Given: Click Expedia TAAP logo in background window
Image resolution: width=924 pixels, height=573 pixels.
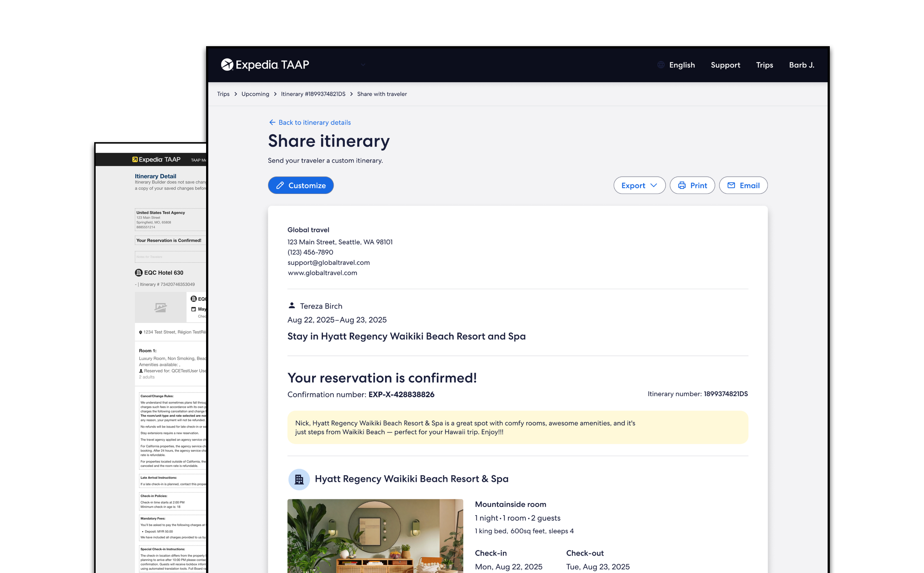Looking at the screenshot, I should tap(156, 159).
